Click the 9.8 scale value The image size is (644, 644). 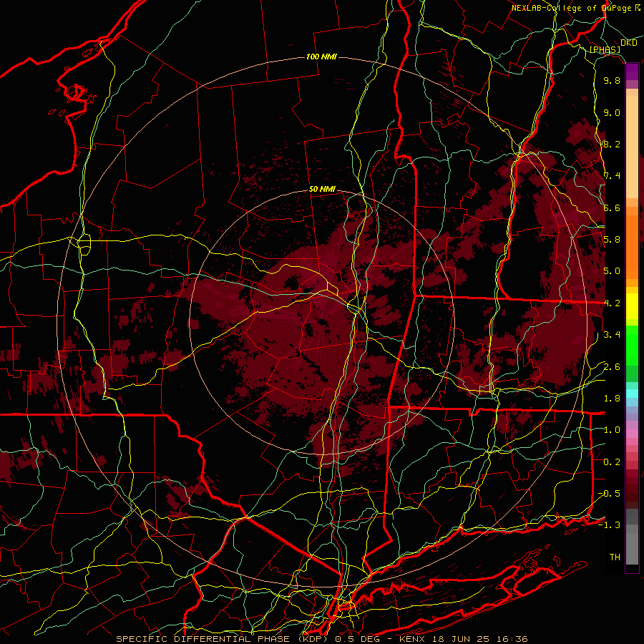(612, 80)
